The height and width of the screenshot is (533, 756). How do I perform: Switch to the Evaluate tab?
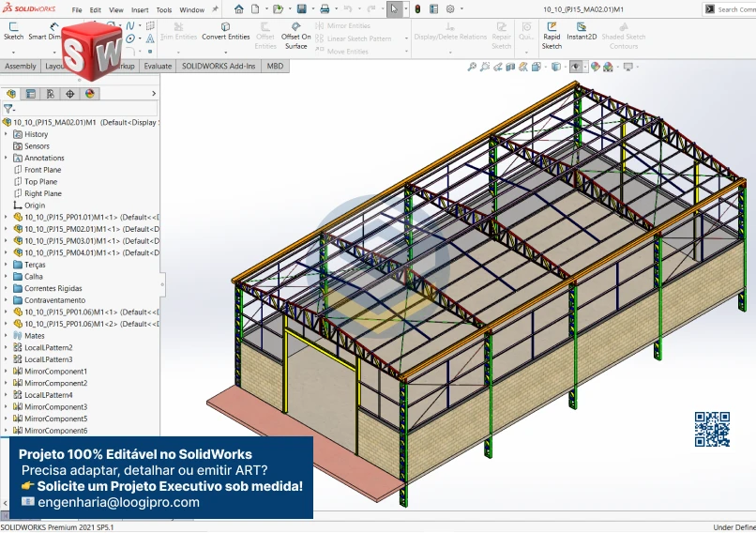coord(158,67)
